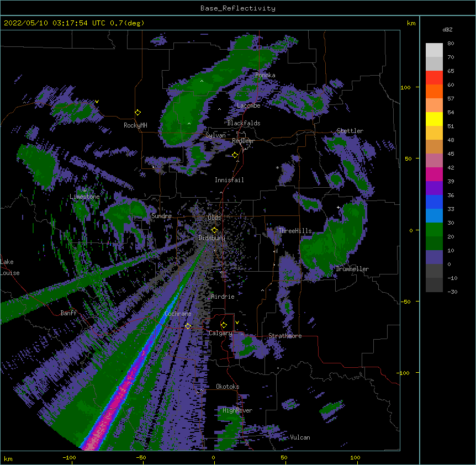Select the 30 dBZ green legend swatch

(x=434, y=230)
